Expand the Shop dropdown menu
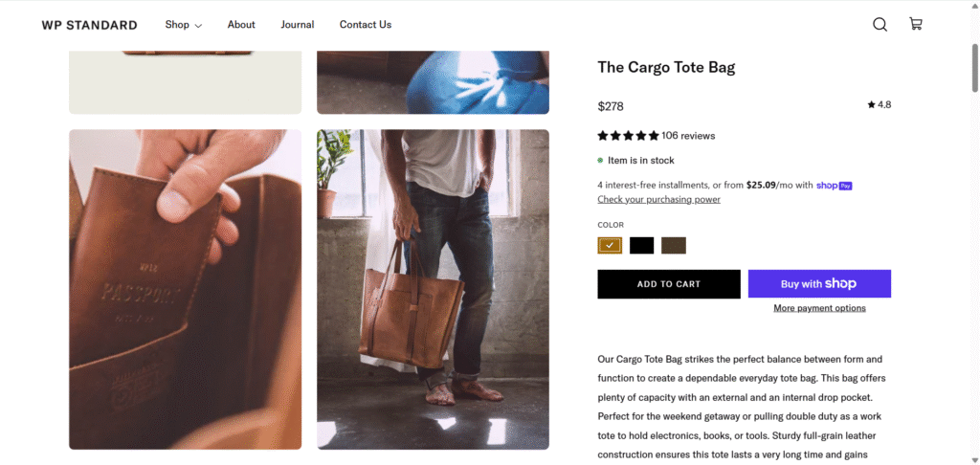The height and width of the screenshot is (465, 980). pos(183,25)
